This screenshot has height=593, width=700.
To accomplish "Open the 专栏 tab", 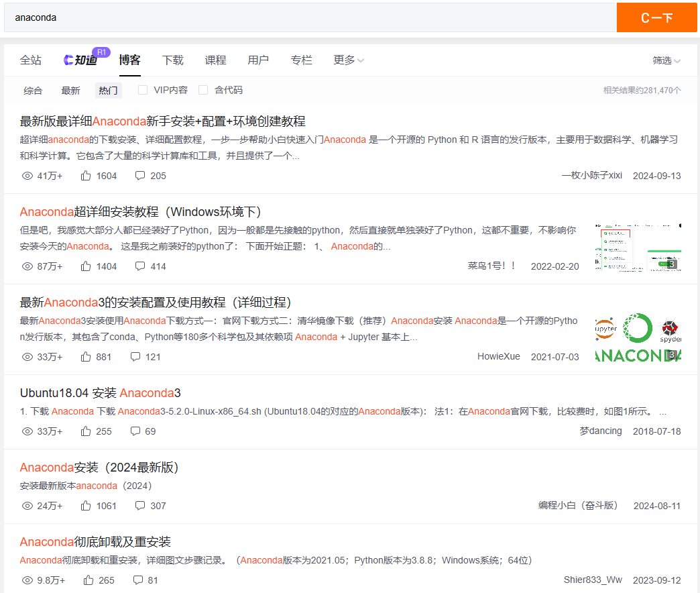I will coord(301,60).
